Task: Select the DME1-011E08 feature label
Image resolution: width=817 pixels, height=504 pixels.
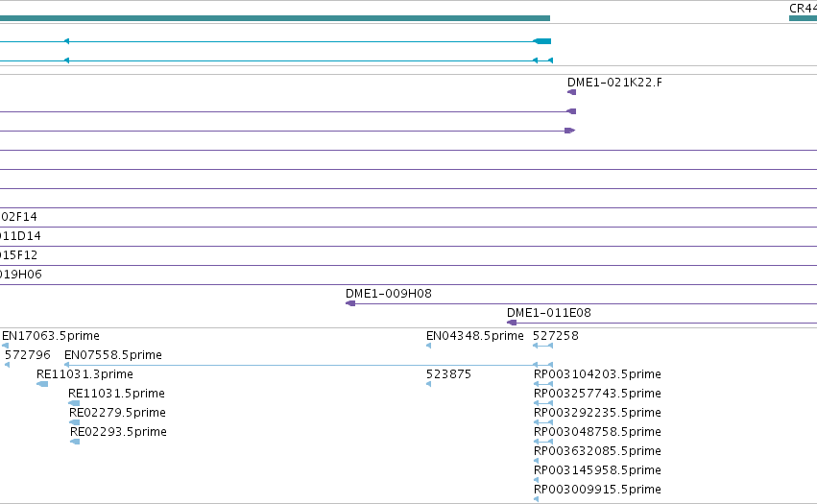Action: 548,313
